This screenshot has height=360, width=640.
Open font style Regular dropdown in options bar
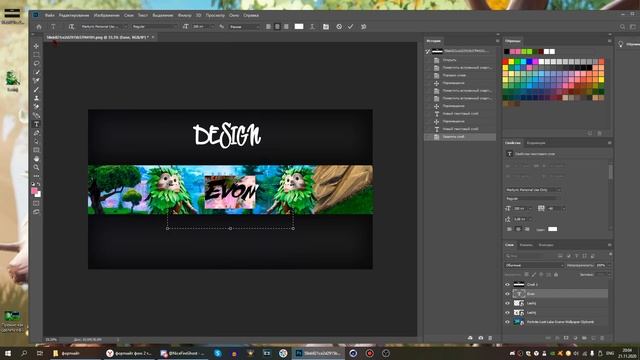154,27
